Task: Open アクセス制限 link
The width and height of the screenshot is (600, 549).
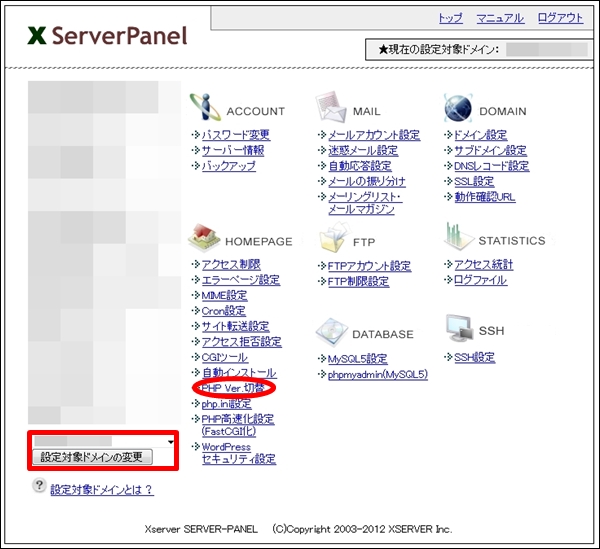Action: (231, 264)
